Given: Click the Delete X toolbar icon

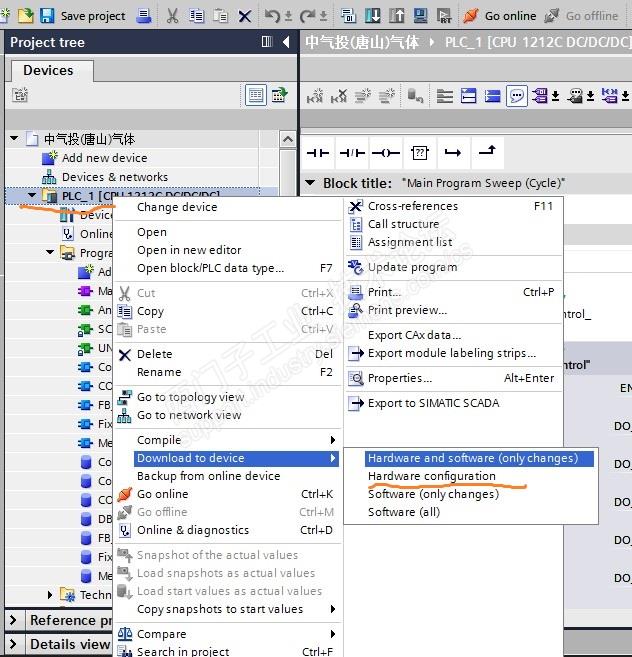Looking at the screenshot, I should (x=245, y=16).
